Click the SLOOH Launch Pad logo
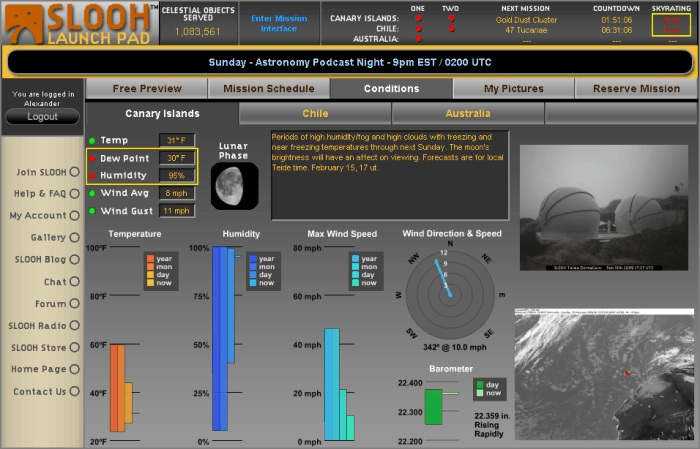This screenshot has width=700, height=449. 79,23
